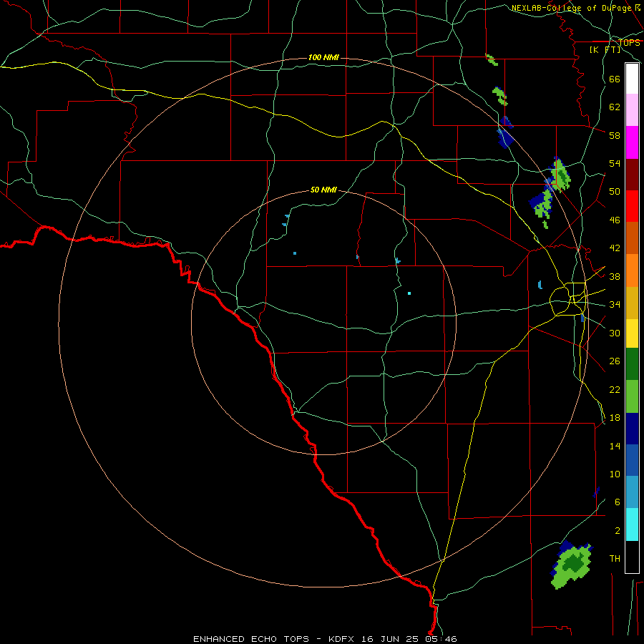Select the "2" legend value

click(x=617, y=531)
